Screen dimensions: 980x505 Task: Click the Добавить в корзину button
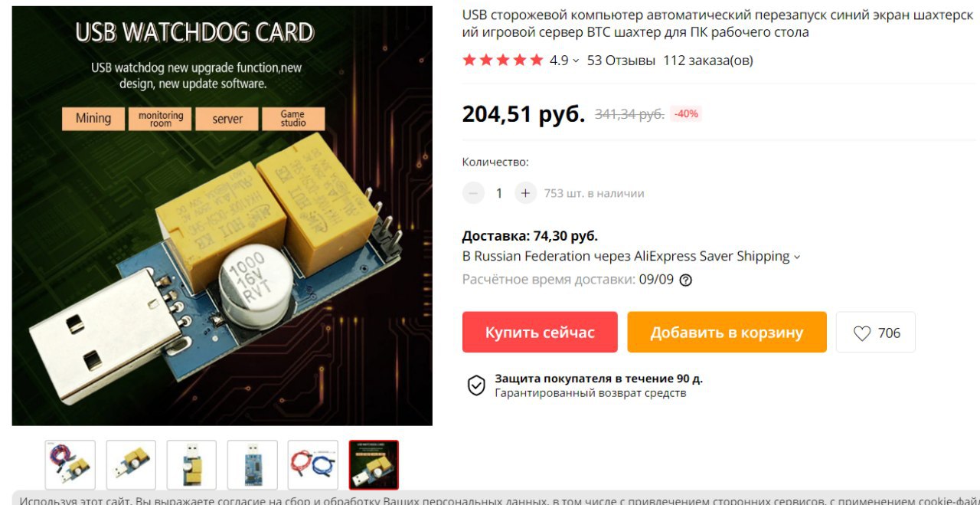coord(727,333)
